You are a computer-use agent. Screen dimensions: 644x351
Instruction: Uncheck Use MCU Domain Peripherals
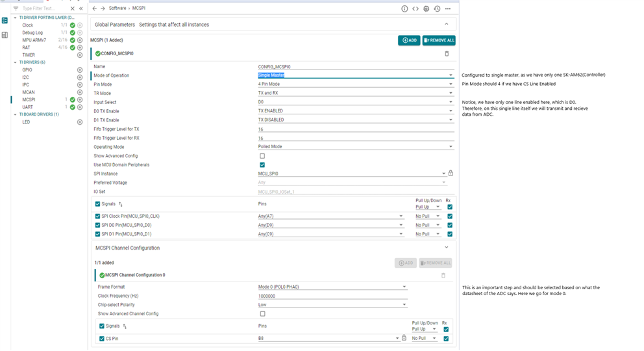click(x=262, y=165)
